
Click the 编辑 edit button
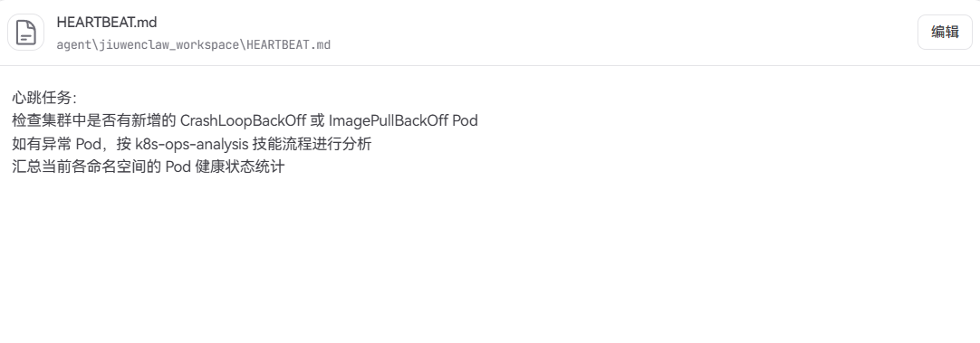coord(945,32)
